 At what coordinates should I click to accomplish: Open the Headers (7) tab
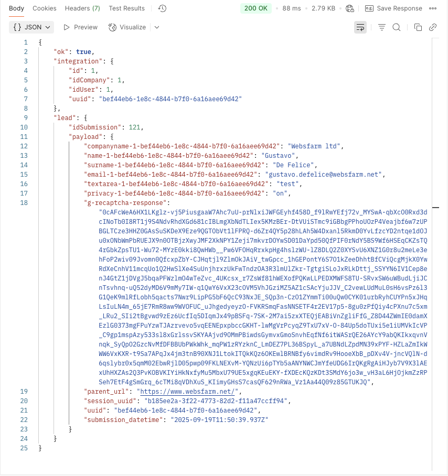tap(82, 8)
